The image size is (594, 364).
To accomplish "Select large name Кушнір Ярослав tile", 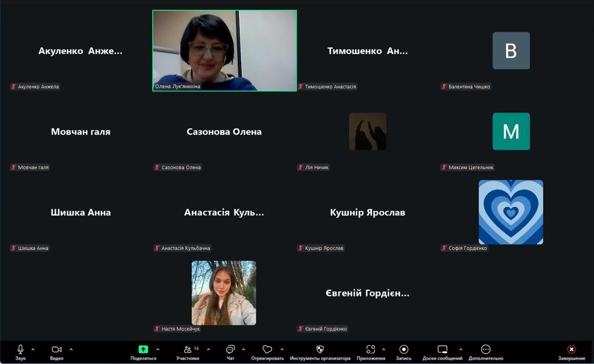I will coord(368,213).
